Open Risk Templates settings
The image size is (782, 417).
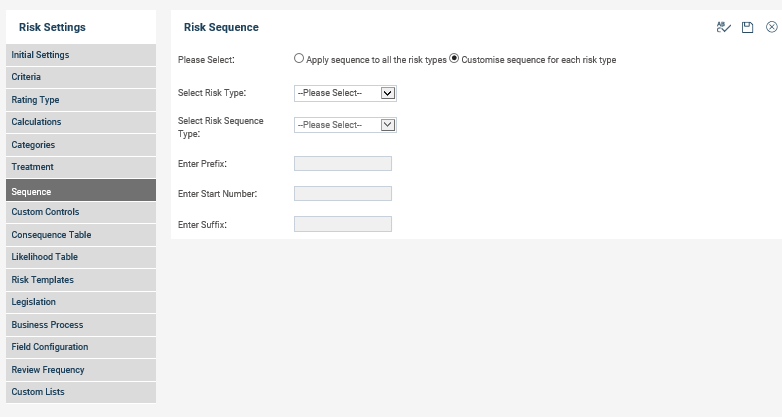[x=81, y=280]
